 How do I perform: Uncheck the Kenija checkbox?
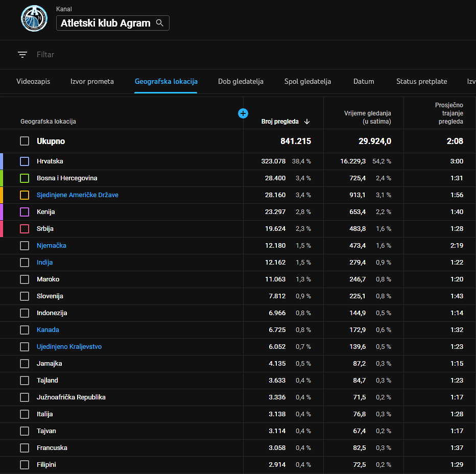25,212
